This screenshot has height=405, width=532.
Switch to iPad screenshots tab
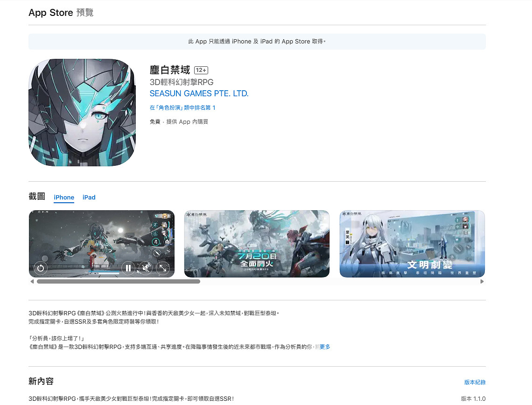89,198
